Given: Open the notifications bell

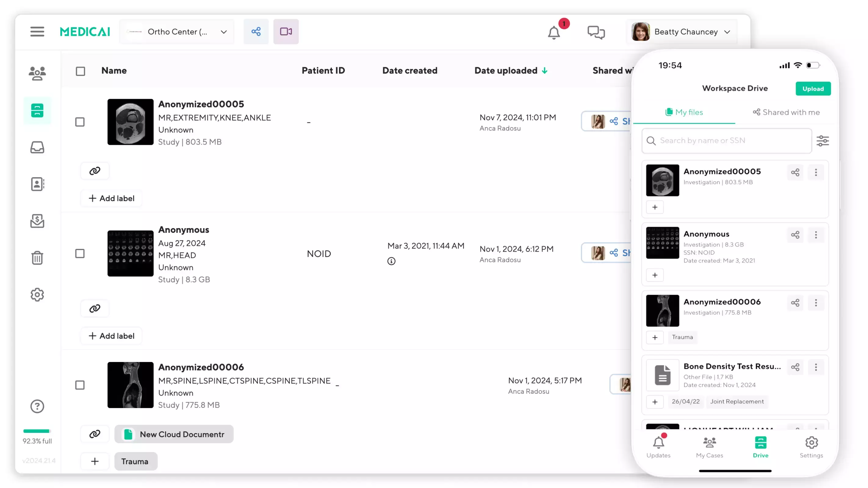Looking at the screenshot, I should click(554, 33).
